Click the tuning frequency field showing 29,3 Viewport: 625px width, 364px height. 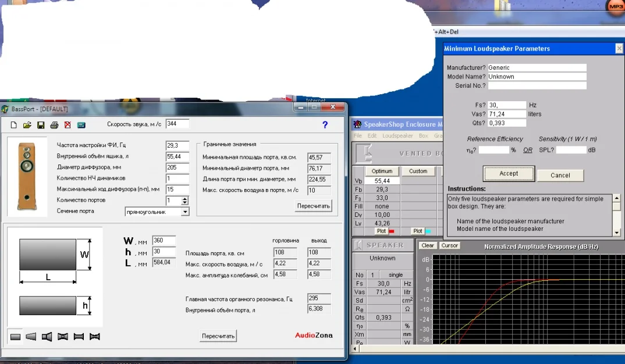click(177, 146)
